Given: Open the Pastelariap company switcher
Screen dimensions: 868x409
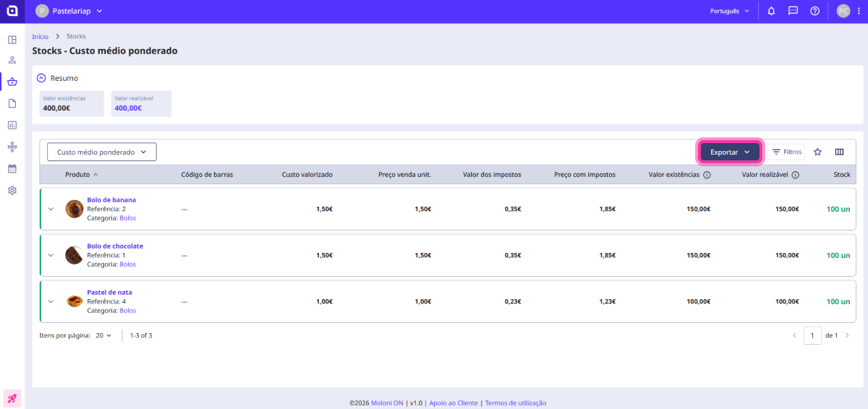Looking at the screenshot, I should (69, 11).
